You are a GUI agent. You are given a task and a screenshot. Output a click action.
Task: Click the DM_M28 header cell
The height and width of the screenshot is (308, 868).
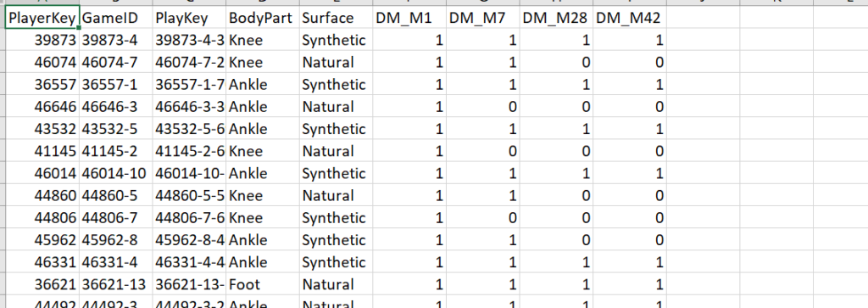point(556,18)
